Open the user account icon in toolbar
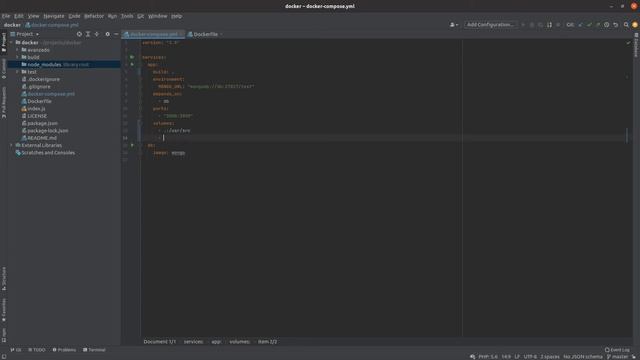The height and width of the screenshot is (360, 640). (453, 25)
